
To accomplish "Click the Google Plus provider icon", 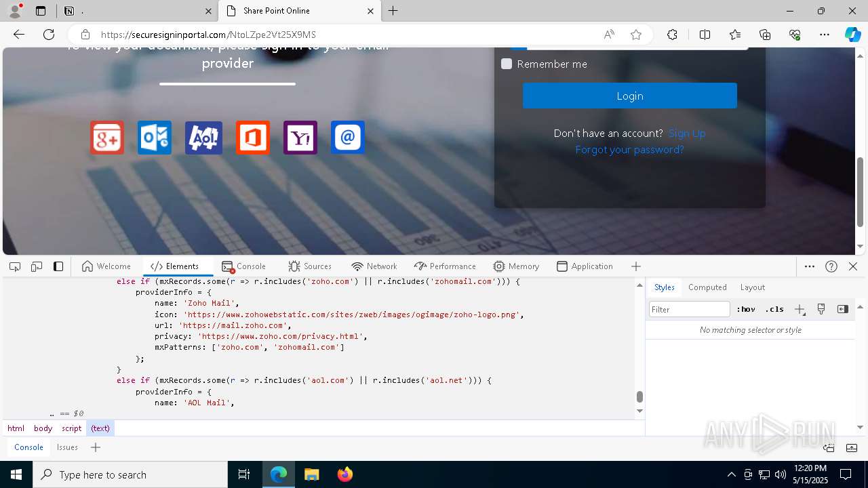I will coord(107,138).
